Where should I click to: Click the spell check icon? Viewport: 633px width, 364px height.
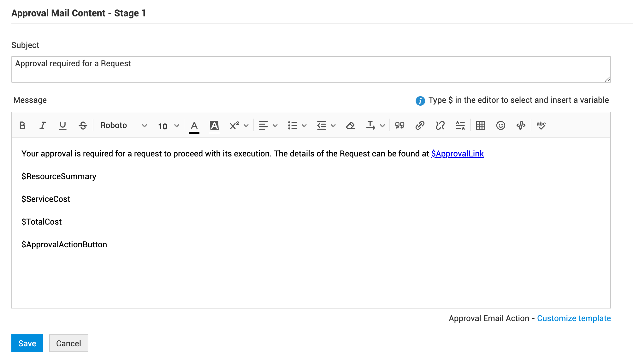(x=541, y=126)
